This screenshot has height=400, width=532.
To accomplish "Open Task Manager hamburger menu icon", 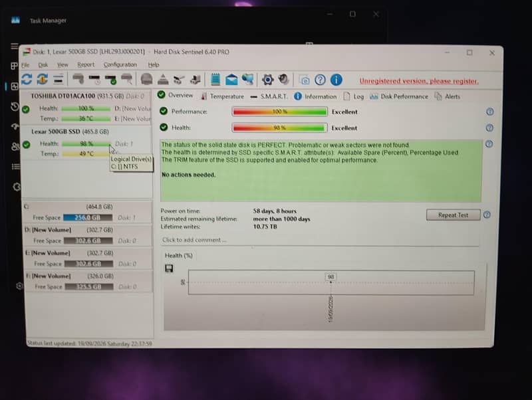I will 14,46.
